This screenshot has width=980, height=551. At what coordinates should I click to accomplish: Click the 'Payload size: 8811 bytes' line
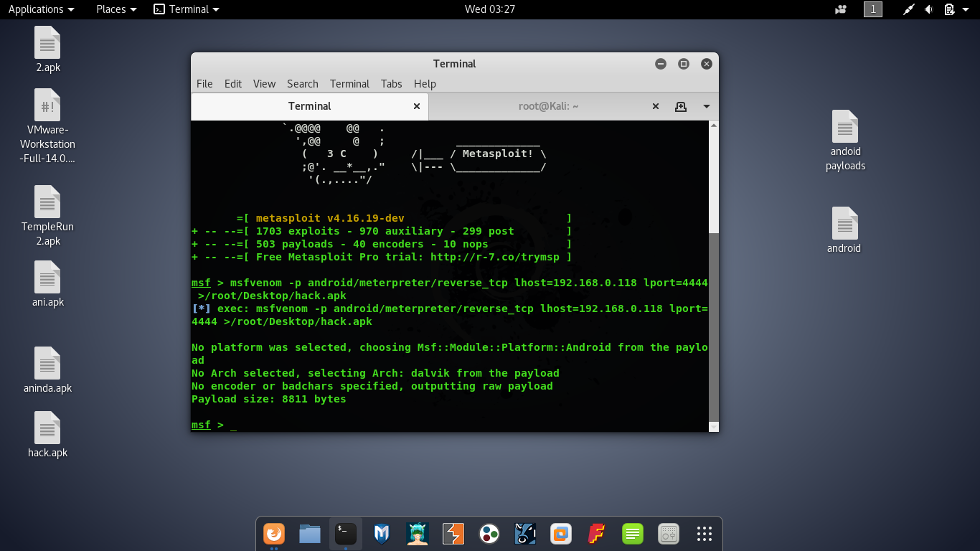click(x=269, y=399)
